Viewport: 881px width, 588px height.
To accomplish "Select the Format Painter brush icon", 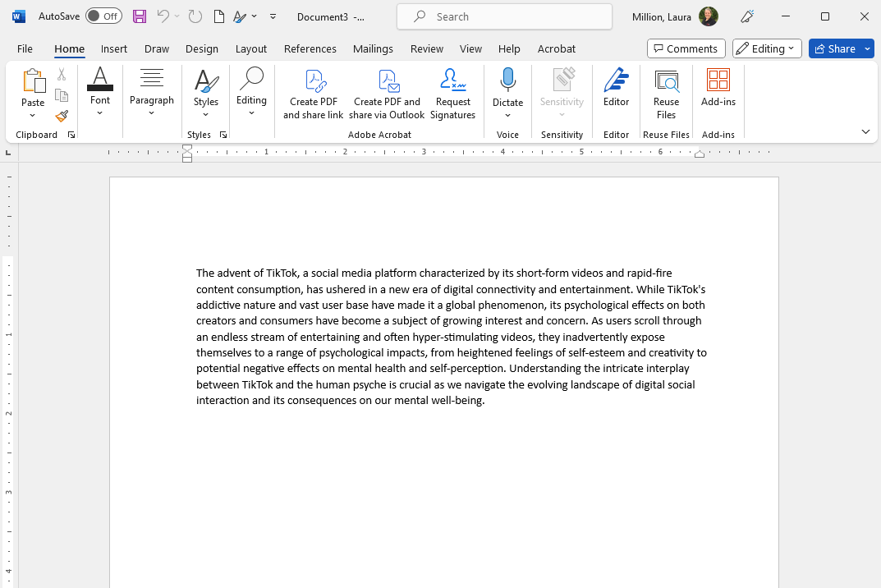I will pyautogui.click(x=62, y=117).
